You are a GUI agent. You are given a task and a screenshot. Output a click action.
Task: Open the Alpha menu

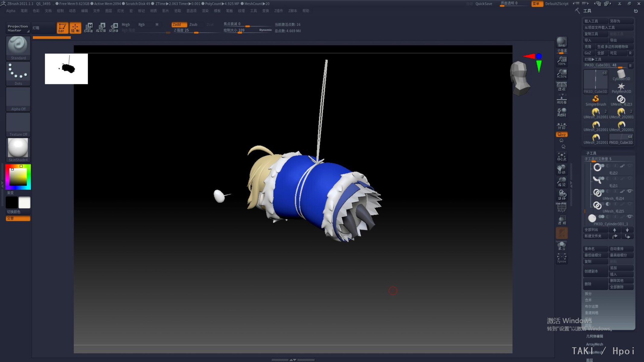pos(11,11)
